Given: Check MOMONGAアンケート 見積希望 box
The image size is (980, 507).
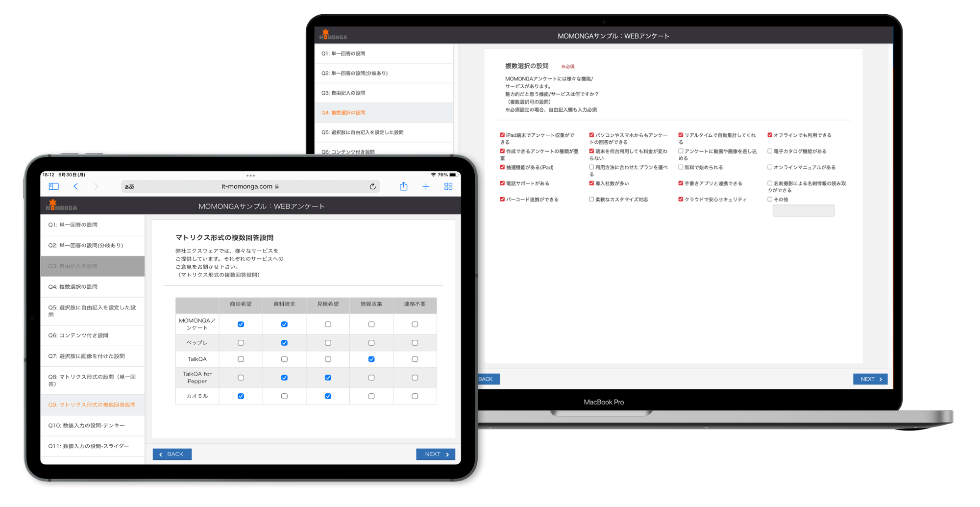Looking at the screenshot, I should [328, 324].
